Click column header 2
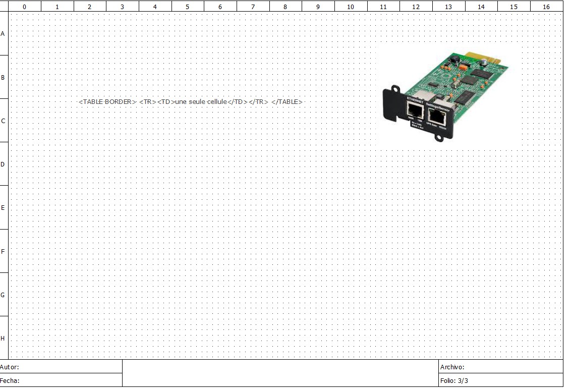572x392 pixels. (x=90, y=7)
